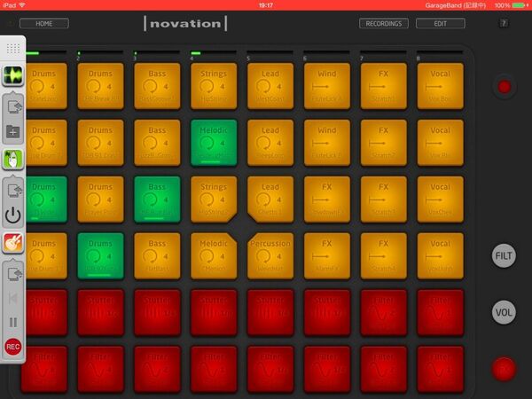
Task: Tap the HOME button
Action: tap(44, 23)
